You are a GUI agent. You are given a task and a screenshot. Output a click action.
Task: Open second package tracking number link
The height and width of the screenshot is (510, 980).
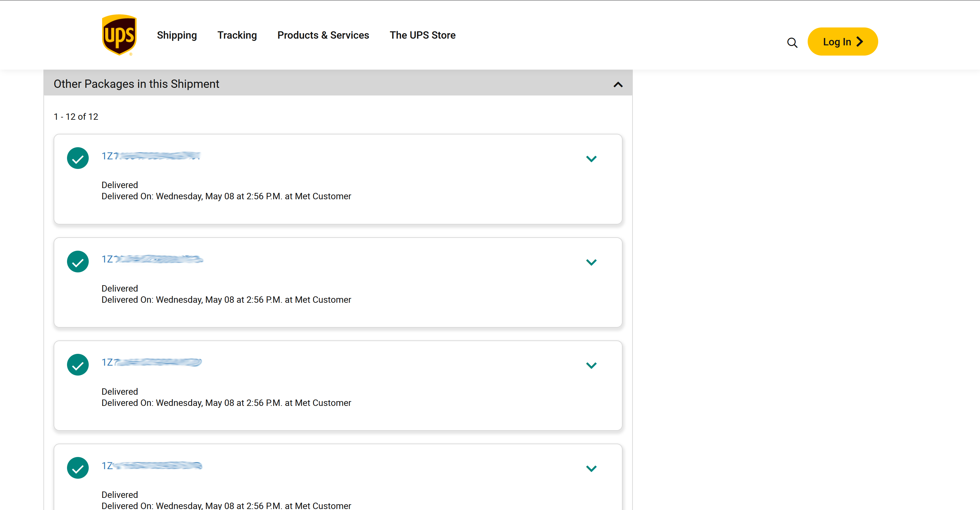152,259
